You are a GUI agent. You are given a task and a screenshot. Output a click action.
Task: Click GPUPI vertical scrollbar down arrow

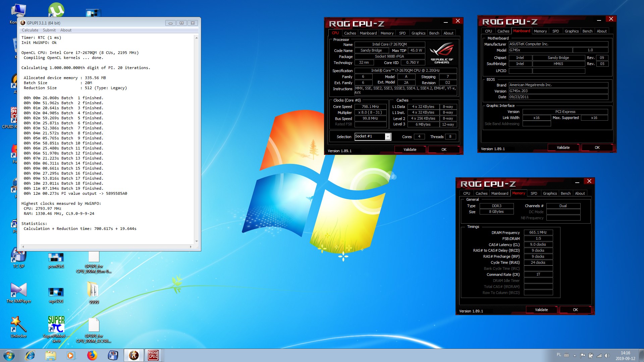[197, 241]
